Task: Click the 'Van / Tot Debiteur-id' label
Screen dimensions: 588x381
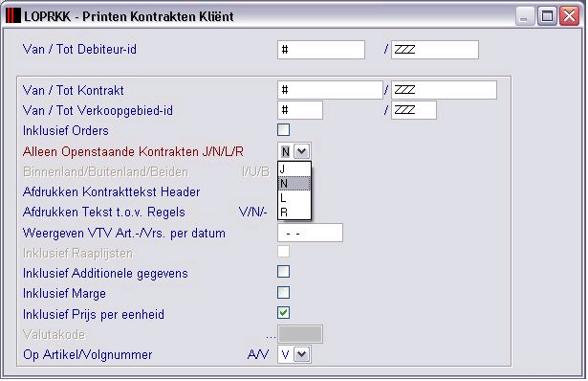Action: coord(79,49)
